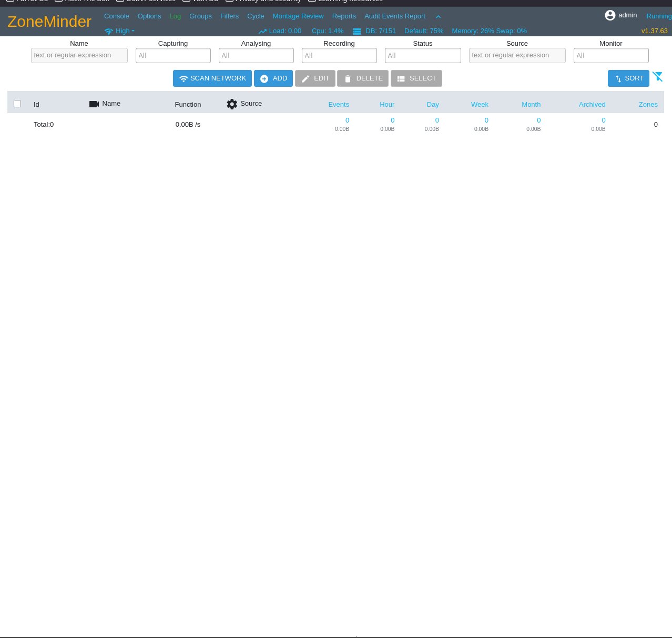
Task: Click the DELETE button
Action: (x=363, y=78)
